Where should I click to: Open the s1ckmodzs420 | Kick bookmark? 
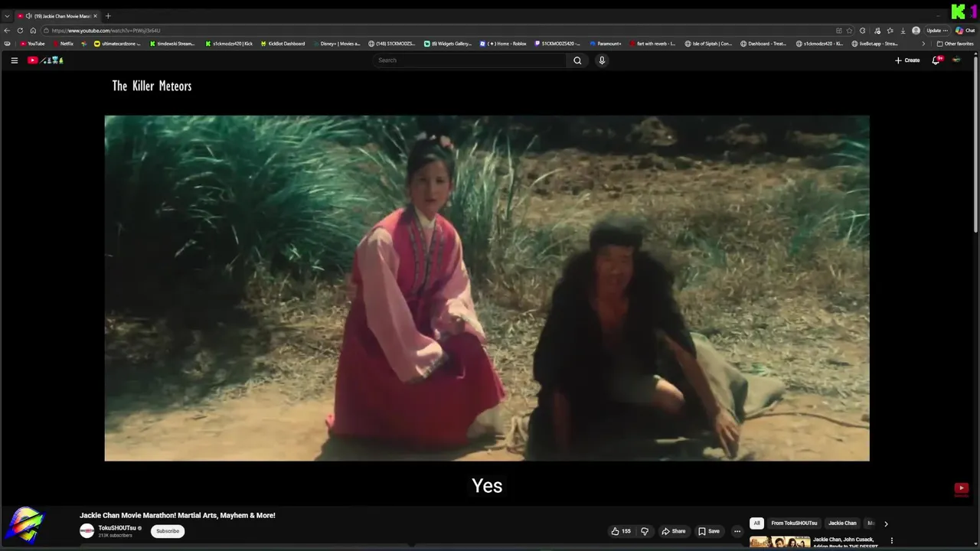coord(228,44)
